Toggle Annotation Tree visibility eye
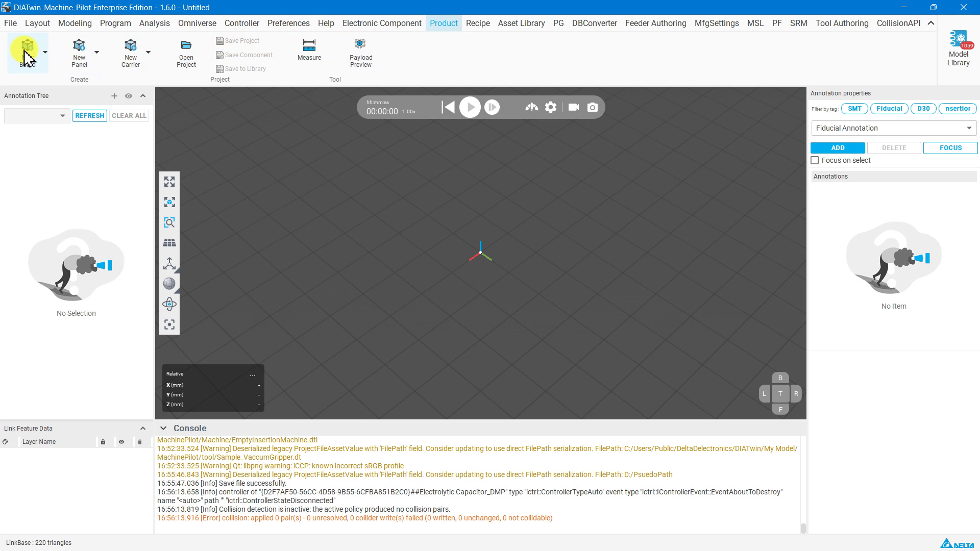980x551 pixels. (129, 96)
